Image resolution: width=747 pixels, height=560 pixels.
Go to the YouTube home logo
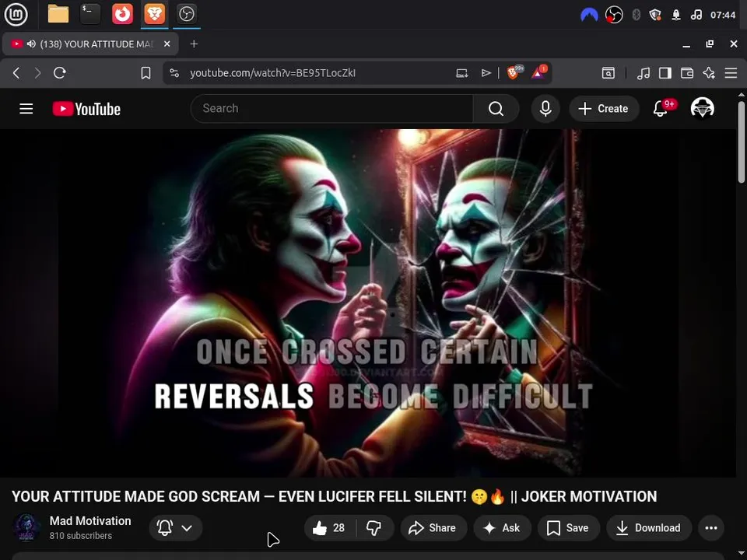(x=86, y=109)
